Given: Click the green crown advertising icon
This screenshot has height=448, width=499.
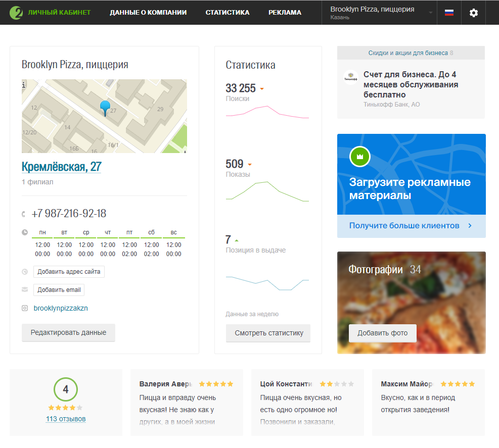Looking at the screenshot, I should [x=360, y=157].
